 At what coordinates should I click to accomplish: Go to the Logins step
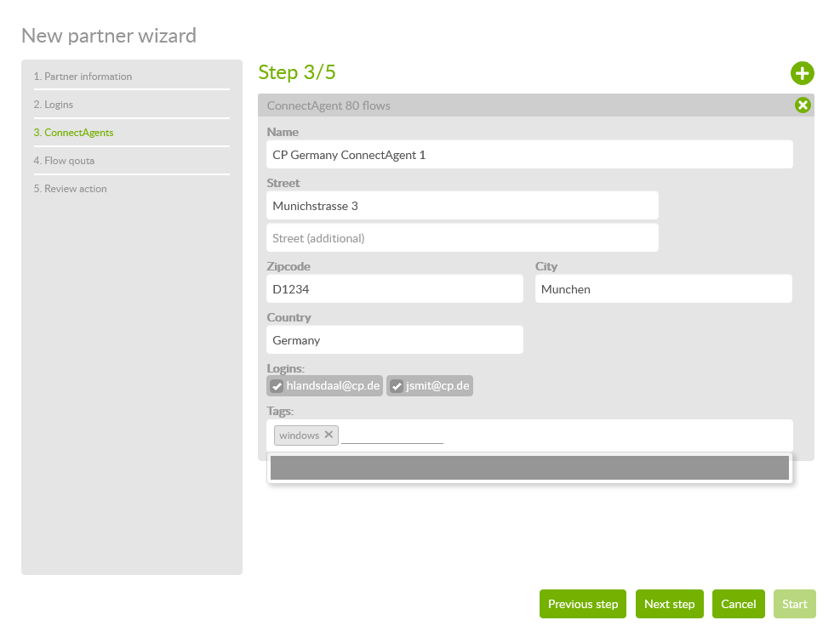[54, 105]
